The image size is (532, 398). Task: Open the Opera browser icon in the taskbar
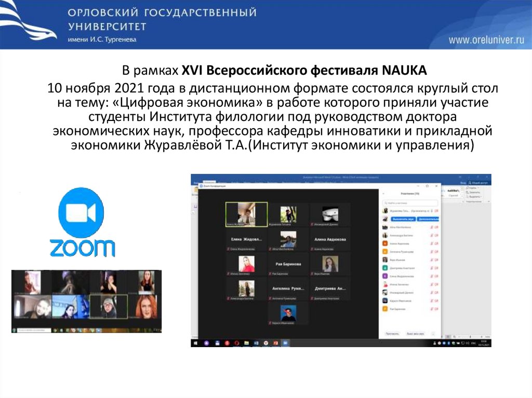(x=237, y=343)
